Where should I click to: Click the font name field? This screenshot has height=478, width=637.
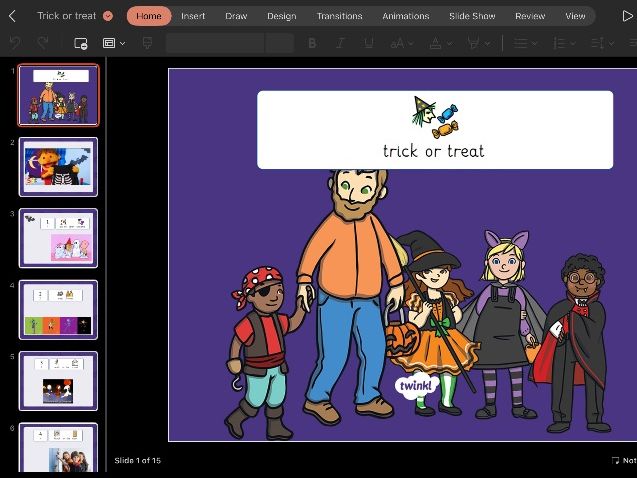(215, 43)
